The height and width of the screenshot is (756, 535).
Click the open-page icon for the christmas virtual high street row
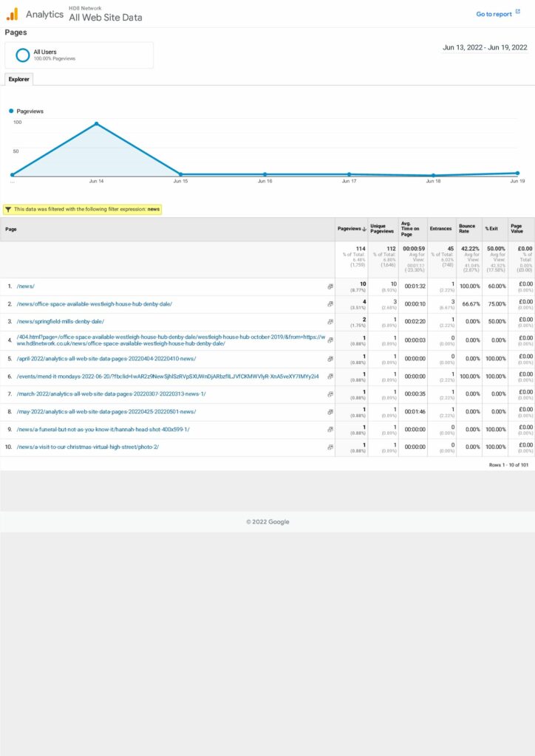(x=330, y=447)
